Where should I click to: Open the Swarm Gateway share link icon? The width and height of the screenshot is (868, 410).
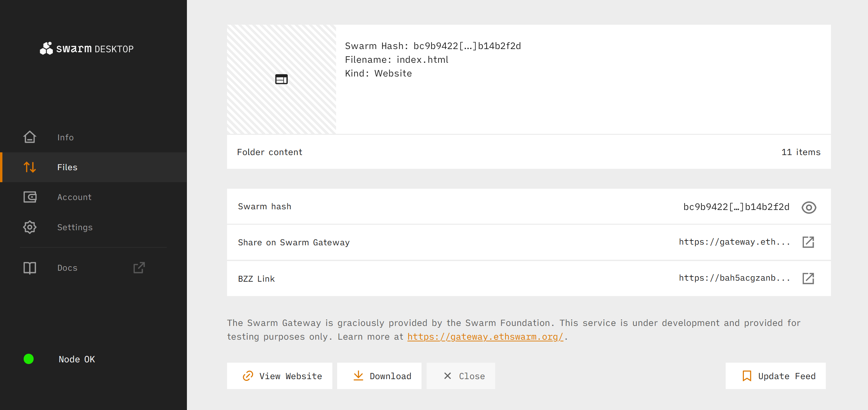(x=808, y=242)
